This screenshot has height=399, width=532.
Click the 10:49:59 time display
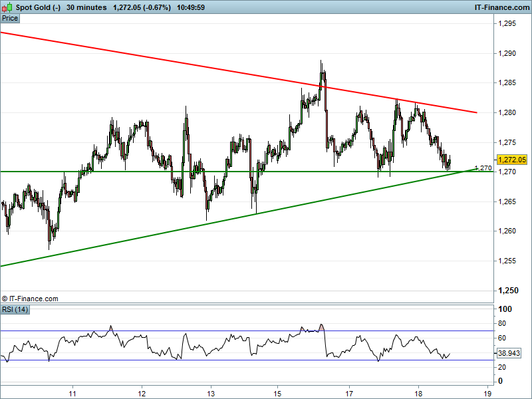191,7
